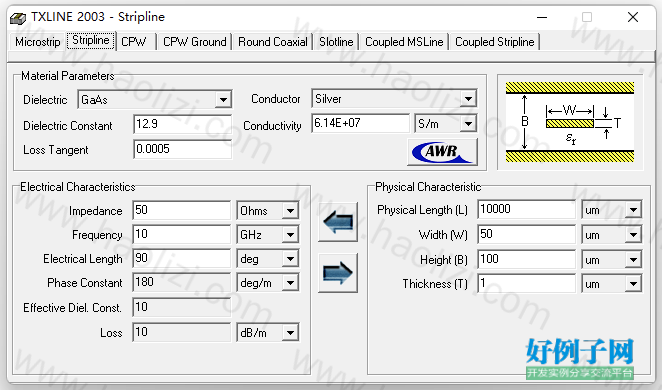The height and width of the screenshot is (390, 662).
Task: Click the Physical Length field 10000
Action: point(526,209)
